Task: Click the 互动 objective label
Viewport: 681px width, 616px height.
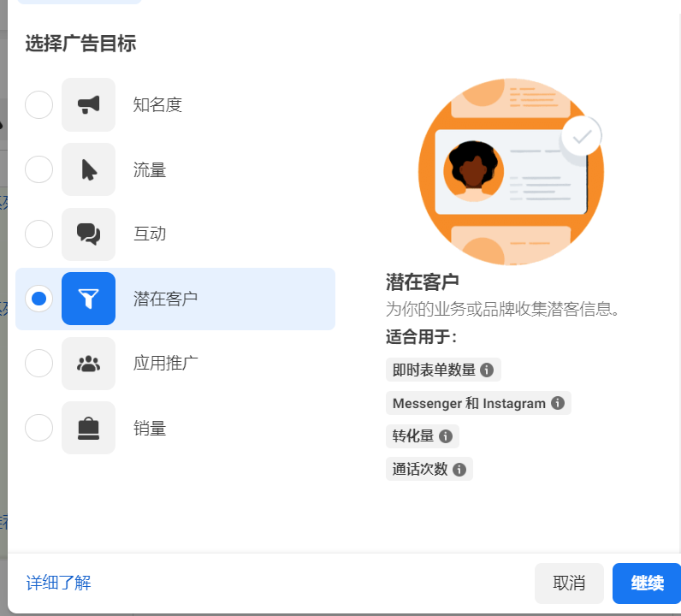Action: 150,234
